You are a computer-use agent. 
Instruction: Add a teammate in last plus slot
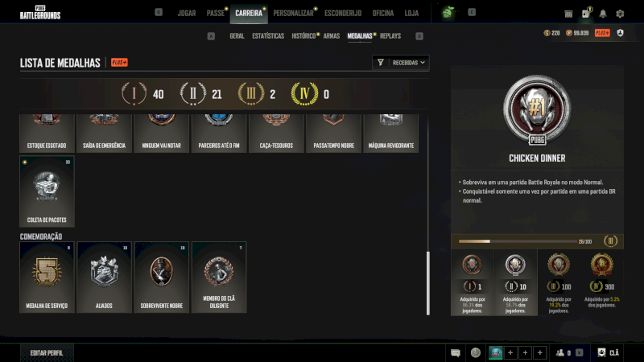(540, 353)
